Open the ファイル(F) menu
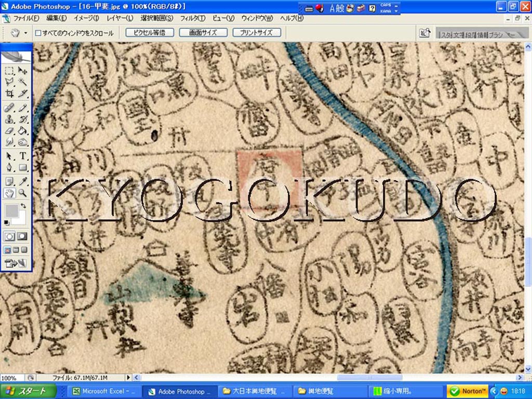 coord(26,18)
